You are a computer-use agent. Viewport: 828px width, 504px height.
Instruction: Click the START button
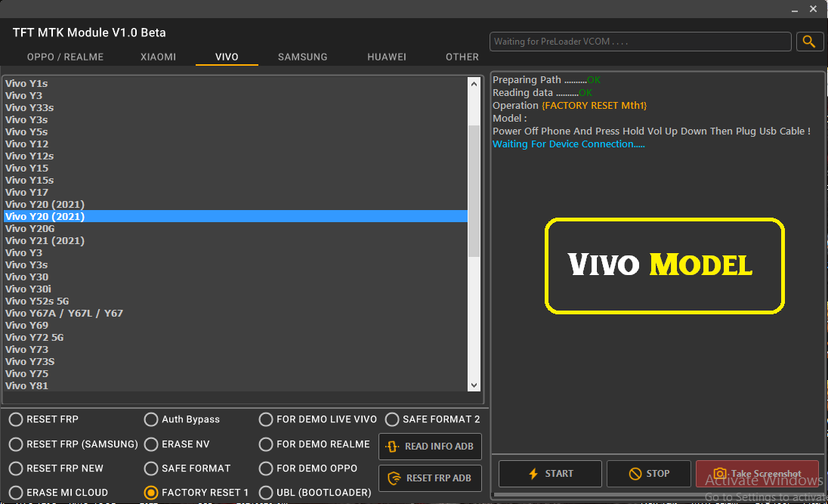tap(550, 473)
